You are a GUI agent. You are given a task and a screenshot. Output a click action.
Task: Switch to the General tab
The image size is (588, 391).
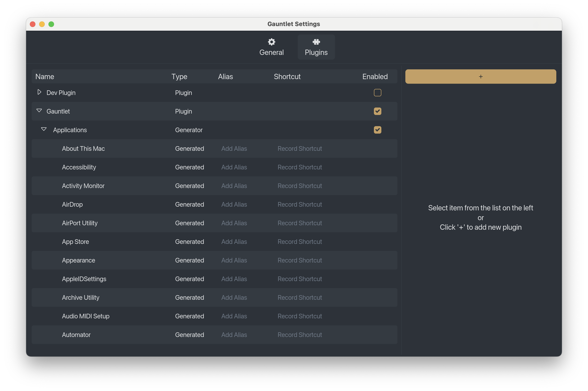click(x=271, y=52)
